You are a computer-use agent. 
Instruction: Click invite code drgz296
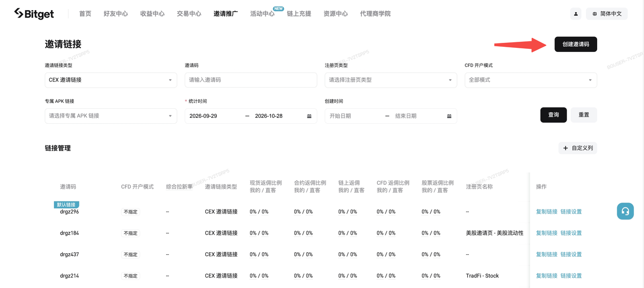pyautogui.click(x=69, y=212)
